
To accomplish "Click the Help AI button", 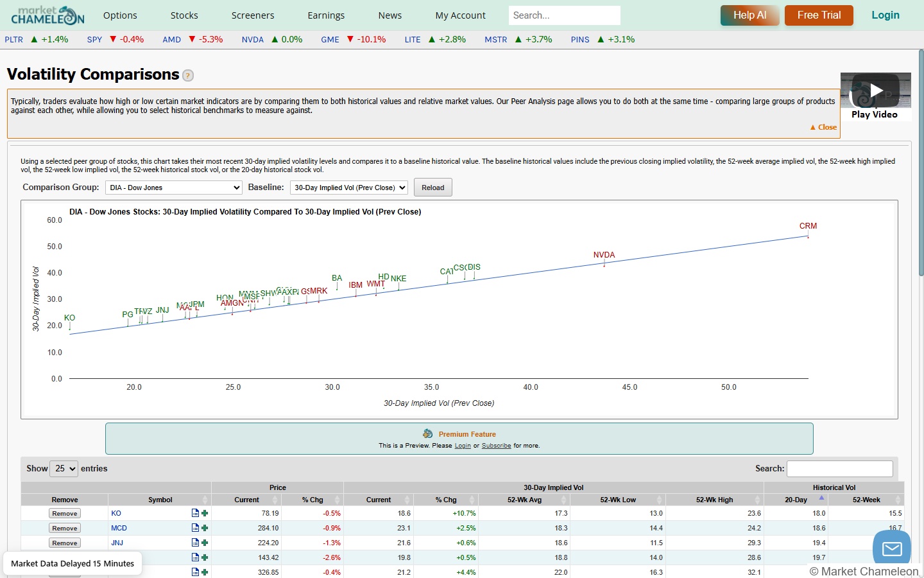I will point(750,15).
